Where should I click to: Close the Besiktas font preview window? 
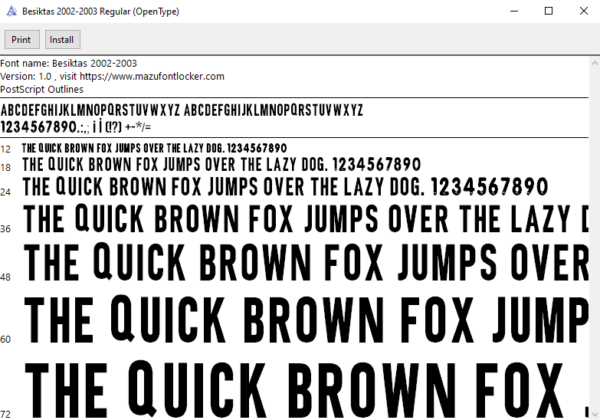(x=584, y=11)
